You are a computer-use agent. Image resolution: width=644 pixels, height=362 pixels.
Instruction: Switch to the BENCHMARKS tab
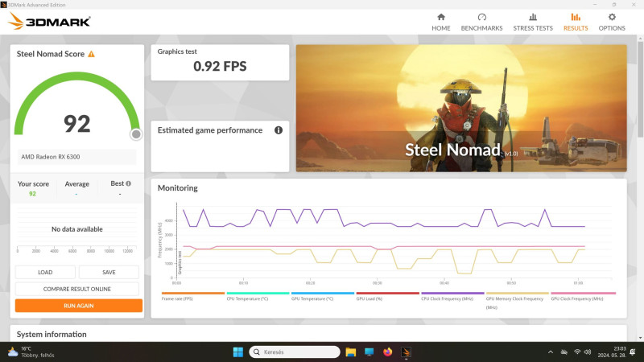tap(481, 23)
